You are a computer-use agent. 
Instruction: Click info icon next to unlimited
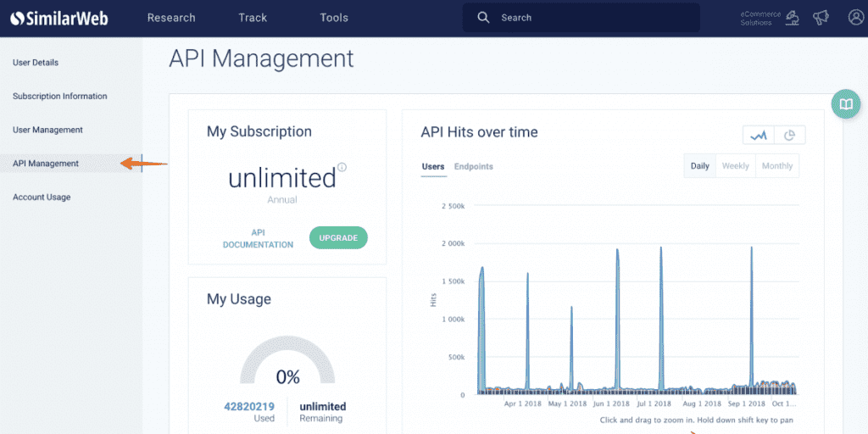pyautogui.click(x=342, y=167)
